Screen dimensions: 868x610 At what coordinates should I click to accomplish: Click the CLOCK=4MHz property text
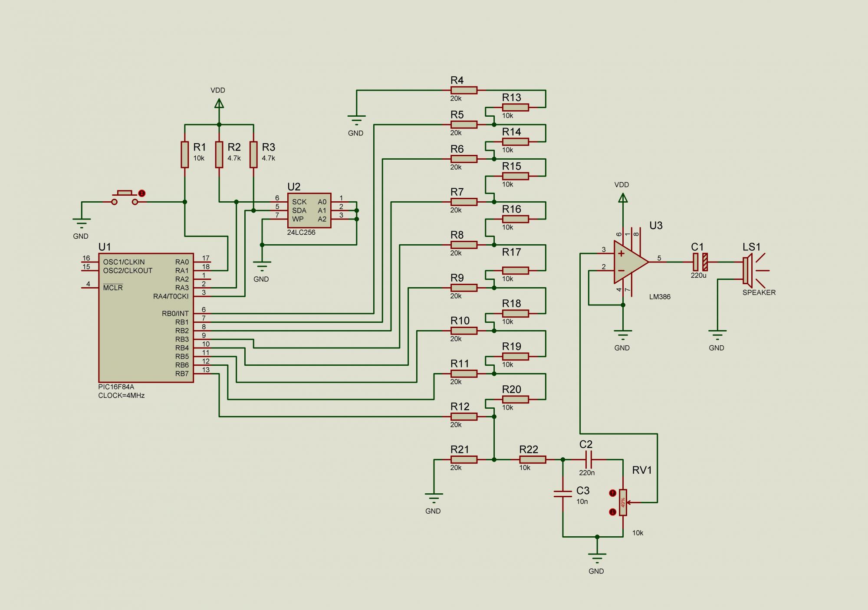click(x=122, y=396)
